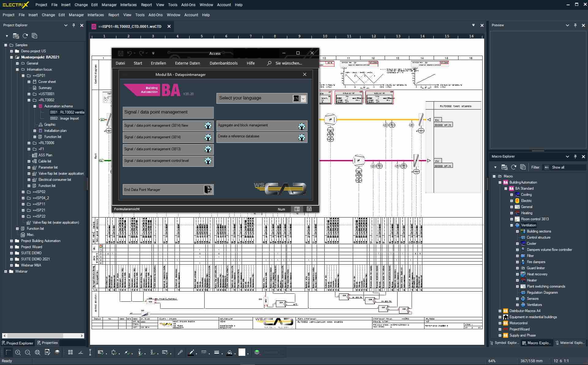Toggle the form view icon in Access status bar

click(297, 209)
